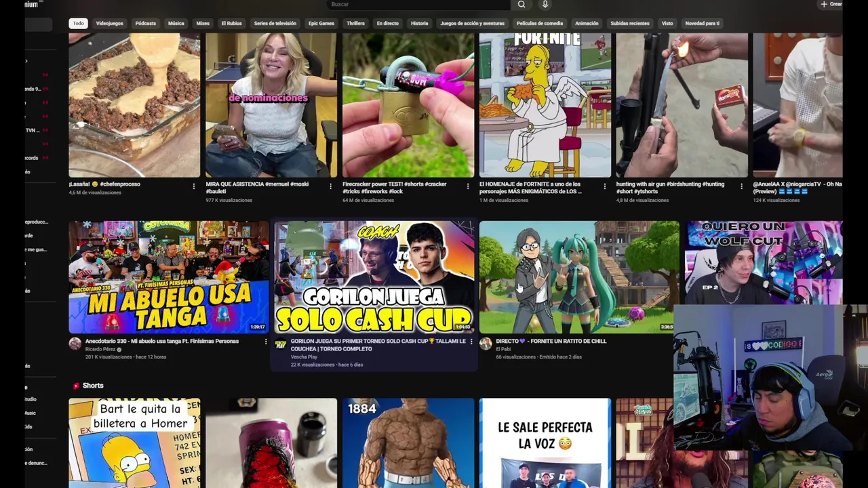Select the Epic Games filter chip

point(321,23)
